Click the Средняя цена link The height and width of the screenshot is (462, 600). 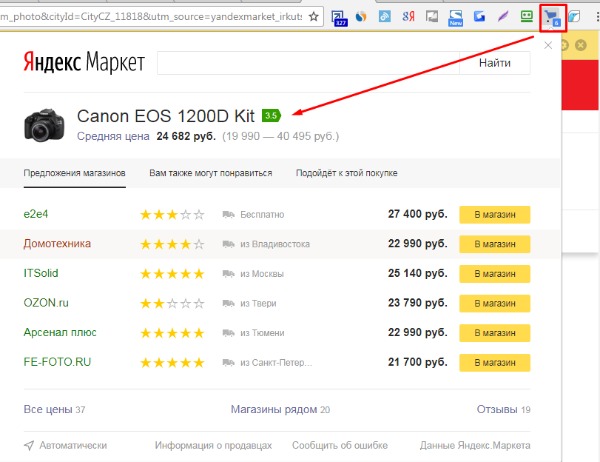click(x=113, y=136)
